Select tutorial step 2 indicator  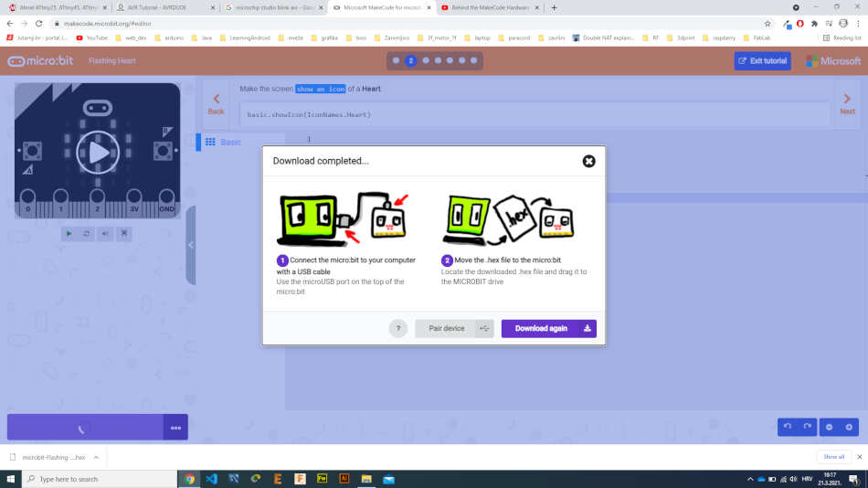[x=411, y=61]
